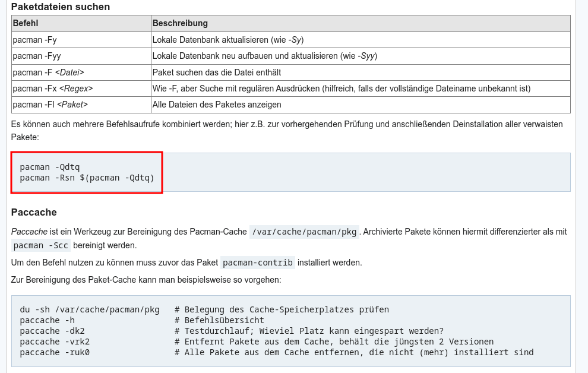Click the inline code '/var/cache/pacman/pkg'
Image resolution: width=588 pixels, height=373 pixels.
click(x=304, y=232)
